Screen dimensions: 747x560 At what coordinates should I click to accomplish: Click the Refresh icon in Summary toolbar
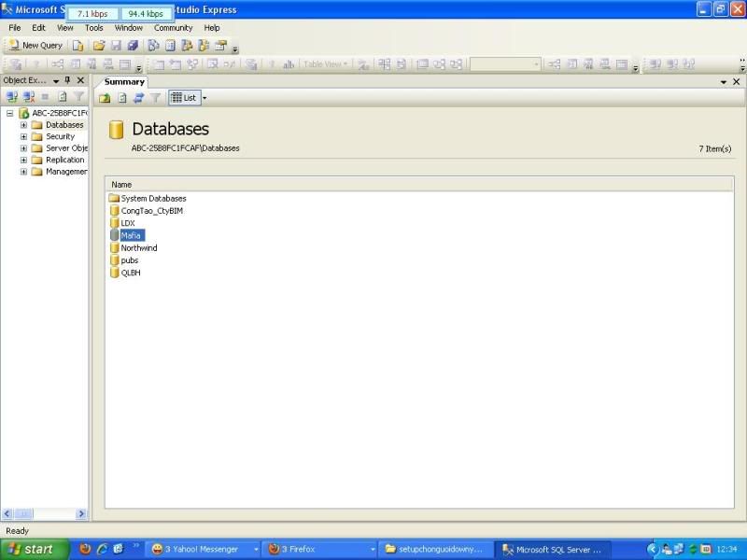coord(122,98)
